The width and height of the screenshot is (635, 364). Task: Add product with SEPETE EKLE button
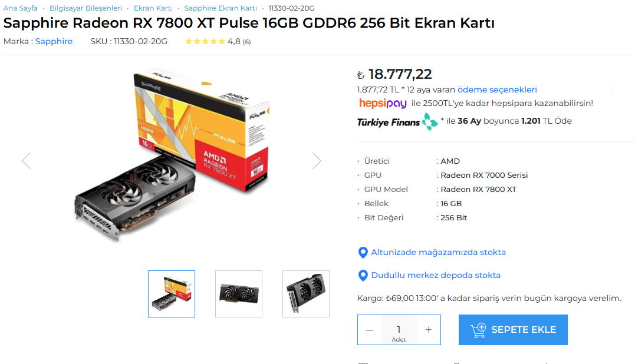[513, 330]
